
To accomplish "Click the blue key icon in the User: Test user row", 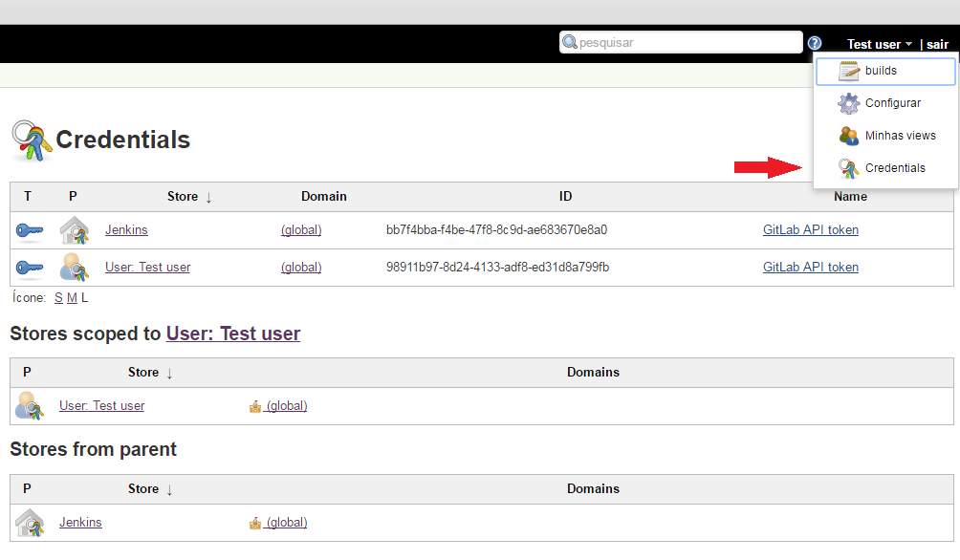I will point(30,268).
